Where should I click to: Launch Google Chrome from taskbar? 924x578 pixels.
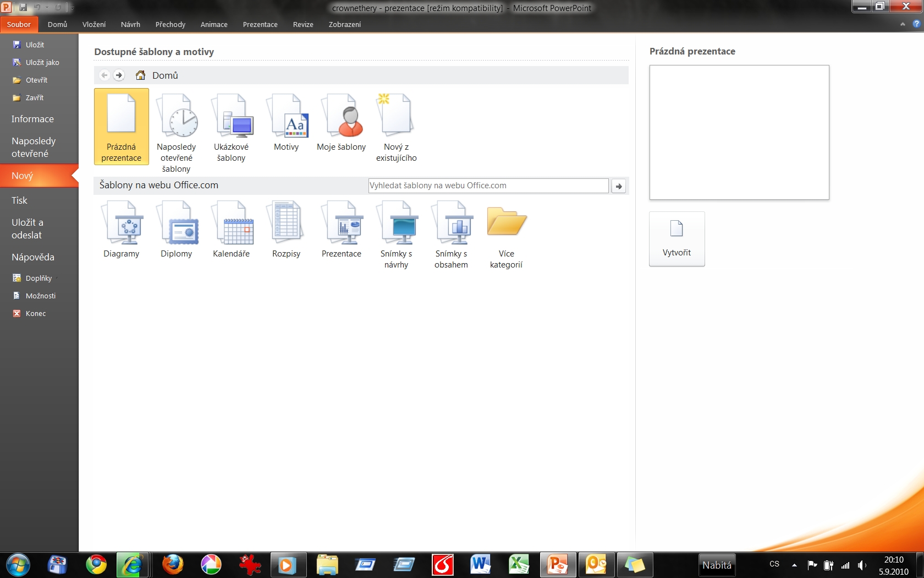pyautogui.click(x=96, y=565)
